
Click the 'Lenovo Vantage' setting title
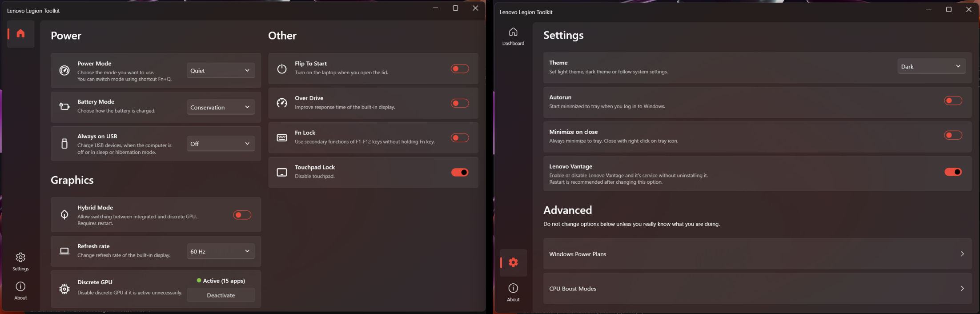tap(570, 166)
